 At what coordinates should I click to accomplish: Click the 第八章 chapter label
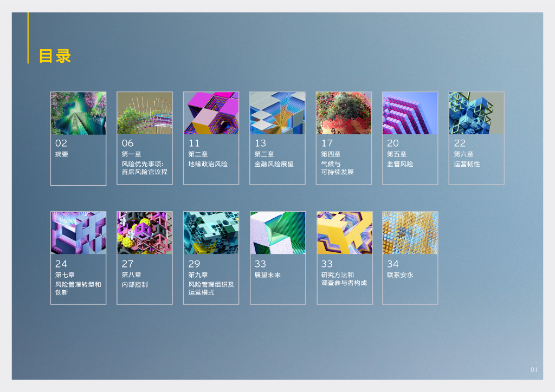(132, 275)
